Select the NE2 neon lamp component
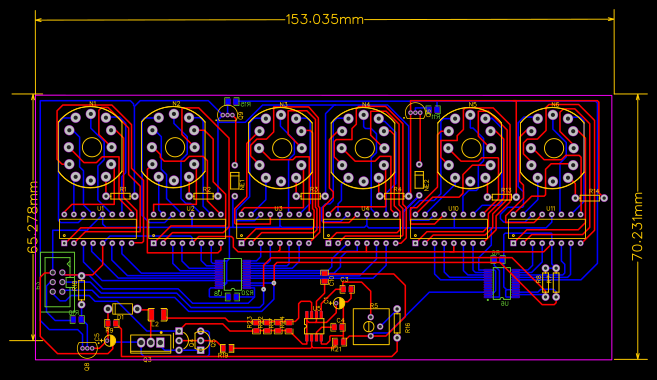 tap(419, 180)
